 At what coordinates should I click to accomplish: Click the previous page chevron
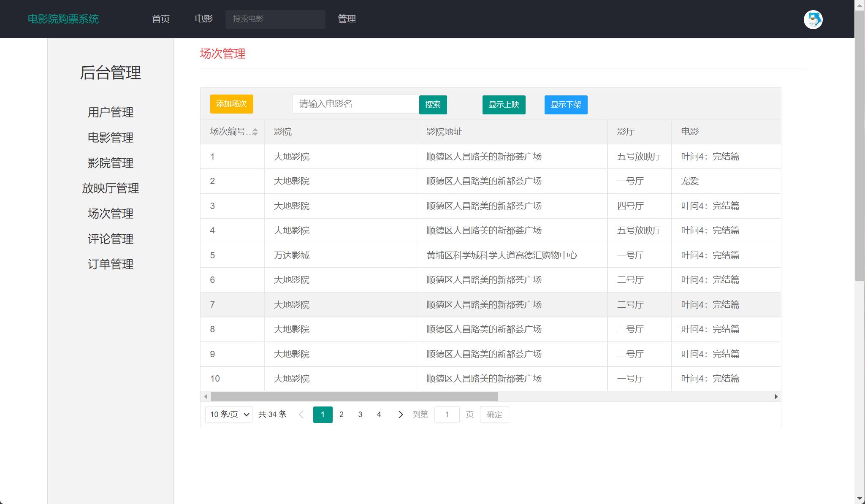[x=301, y=415]
